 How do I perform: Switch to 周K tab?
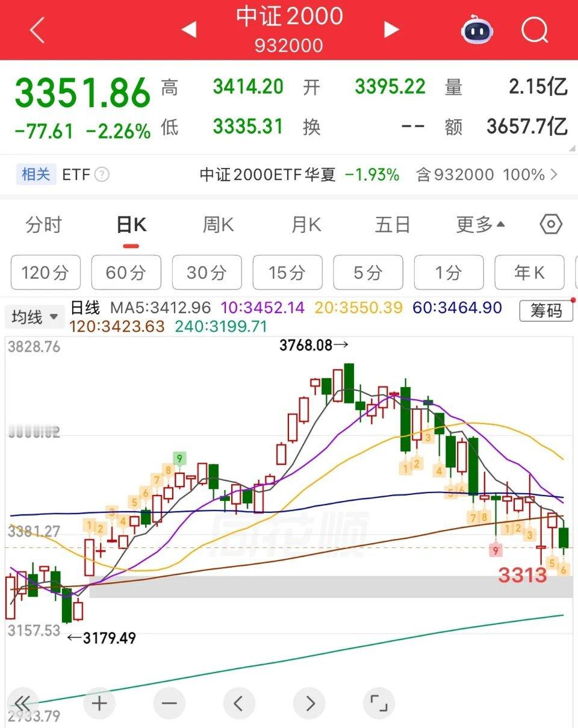[218, 225]
